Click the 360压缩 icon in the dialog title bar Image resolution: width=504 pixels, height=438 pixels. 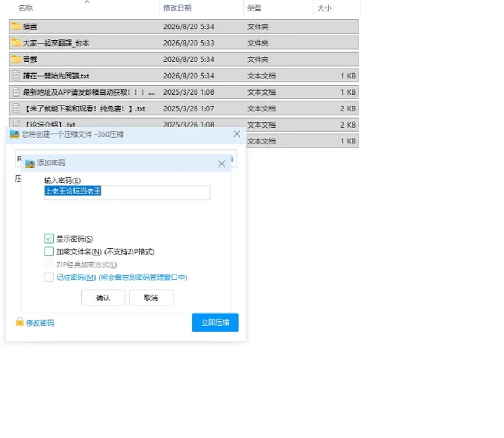pyautogui.click(x=15, y=134)
